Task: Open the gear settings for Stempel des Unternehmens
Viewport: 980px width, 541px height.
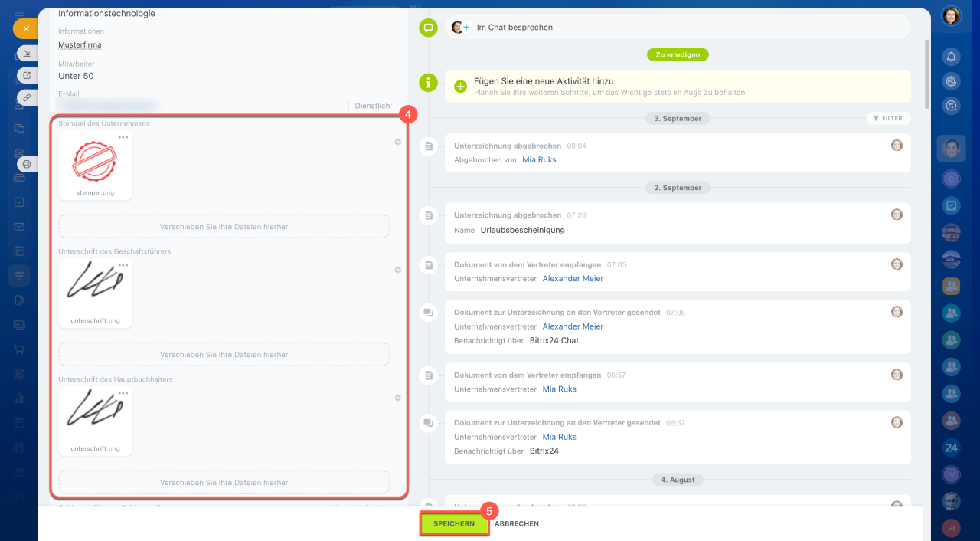Action: pyautogui.click(x=397, y=142)
